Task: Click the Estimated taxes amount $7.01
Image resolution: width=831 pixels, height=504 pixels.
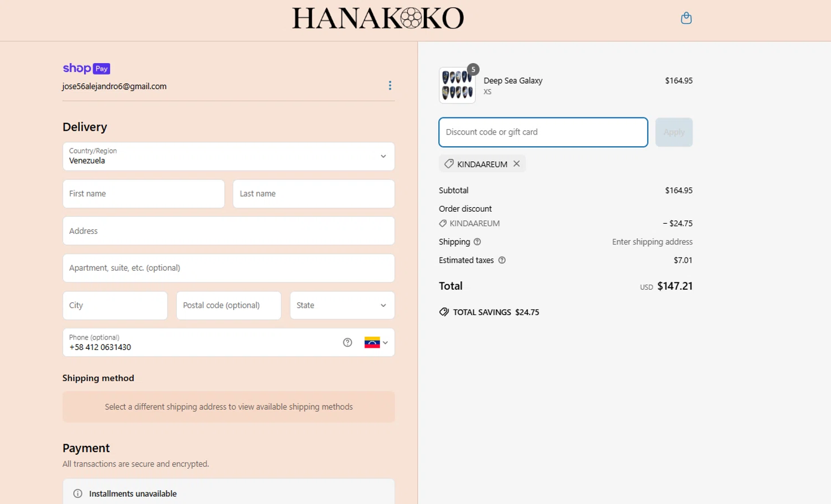Action: [x=683, y=260]
